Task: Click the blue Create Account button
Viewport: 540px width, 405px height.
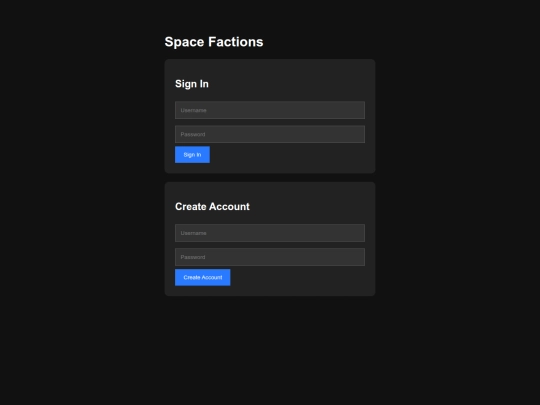Action: tap(202, 277)
